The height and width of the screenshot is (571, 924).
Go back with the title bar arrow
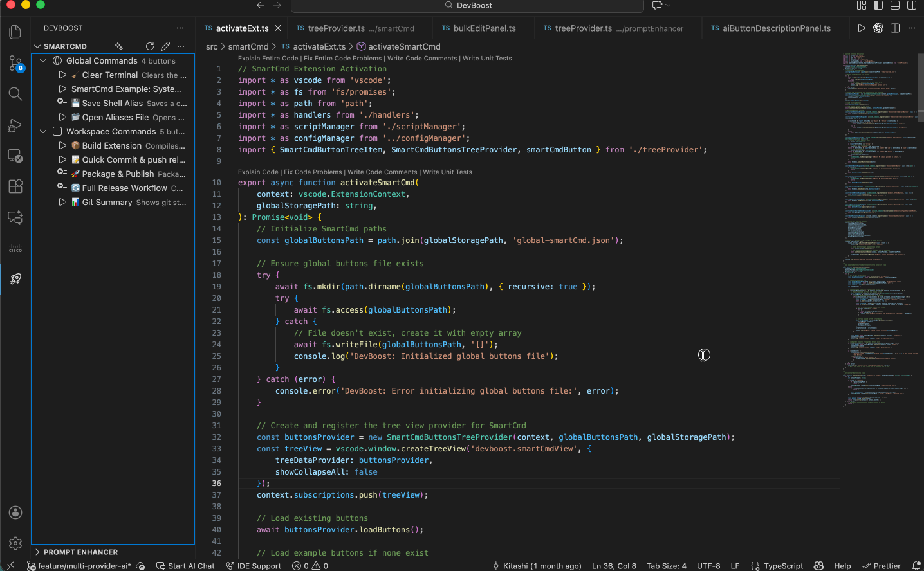coord(260,5)
